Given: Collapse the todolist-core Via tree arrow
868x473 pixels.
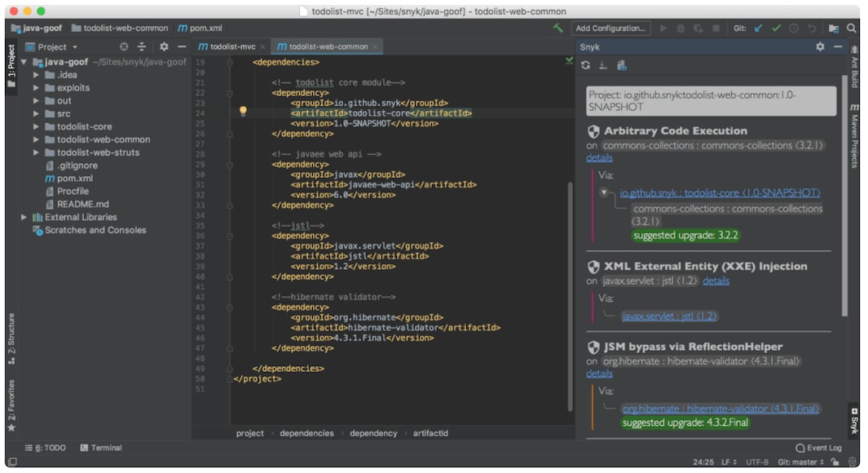Looking at the screenshot, I should [x=604, y=192].
